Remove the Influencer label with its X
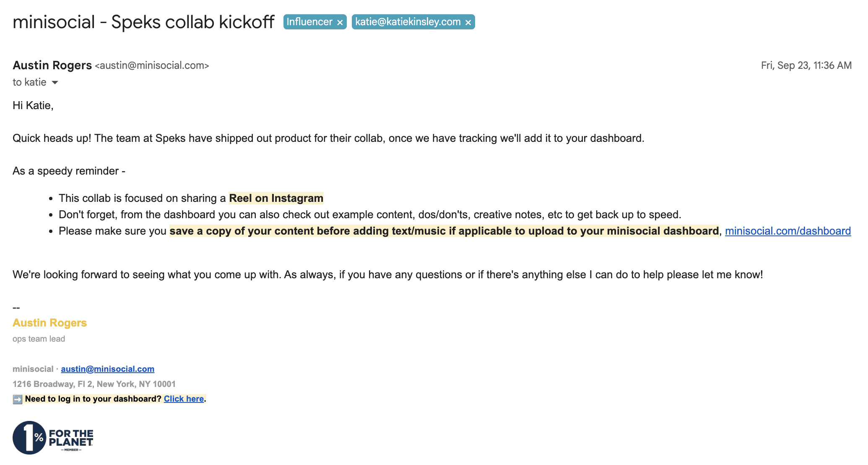 tap(340, 22)
